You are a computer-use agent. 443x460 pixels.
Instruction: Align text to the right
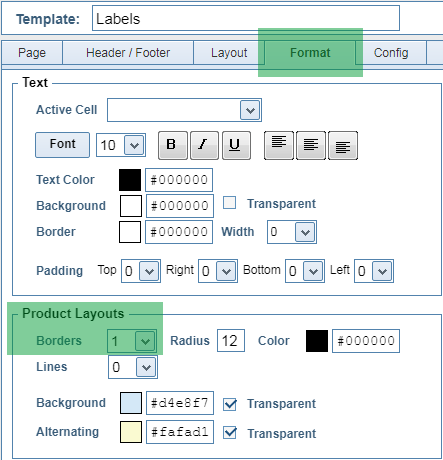(x=343, y=145)
